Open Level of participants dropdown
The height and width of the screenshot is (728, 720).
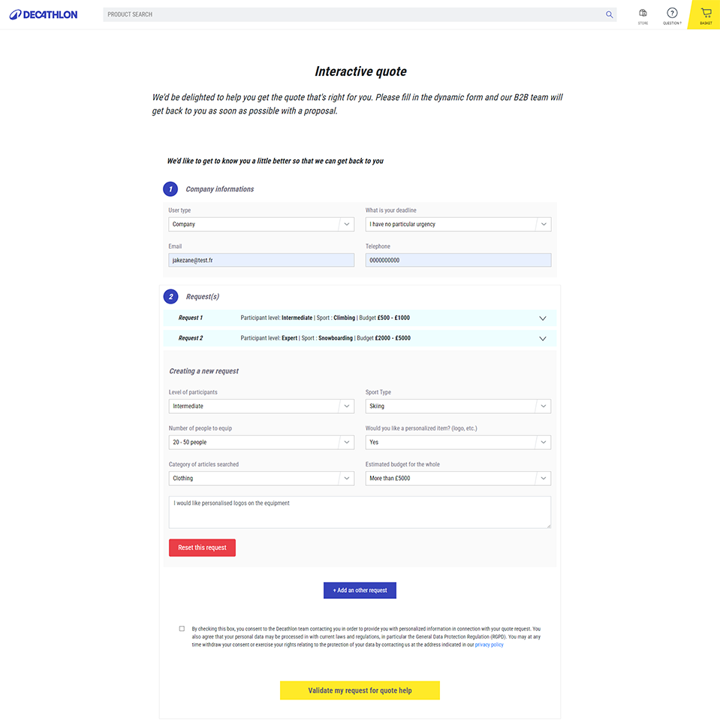click(x=261, y=406)
